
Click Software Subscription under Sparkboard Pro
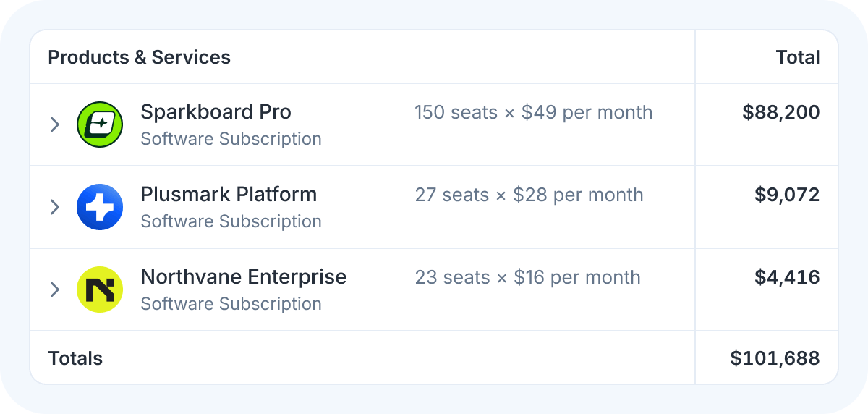(x=231, y=139)
